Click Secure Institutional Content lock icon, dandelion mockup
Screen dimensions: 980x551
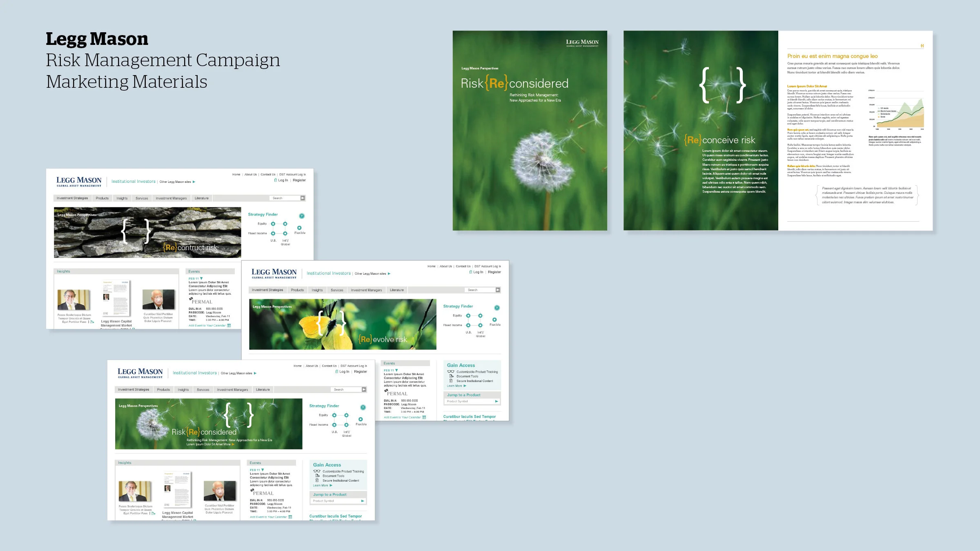[317, 480]
